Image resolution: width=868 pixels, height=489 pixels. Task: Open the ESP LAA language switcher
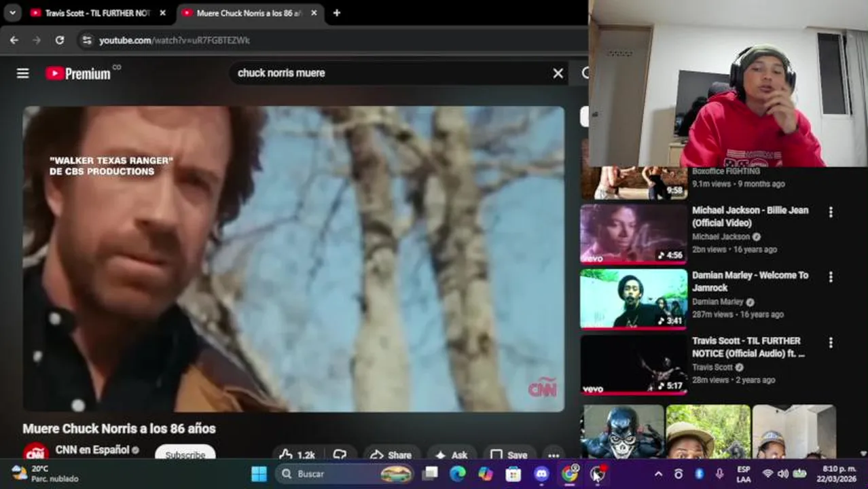[744, 473]
